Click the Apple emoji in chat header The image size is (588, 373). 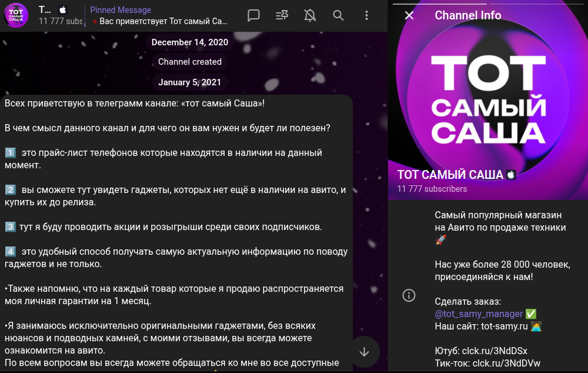point(63,10)
